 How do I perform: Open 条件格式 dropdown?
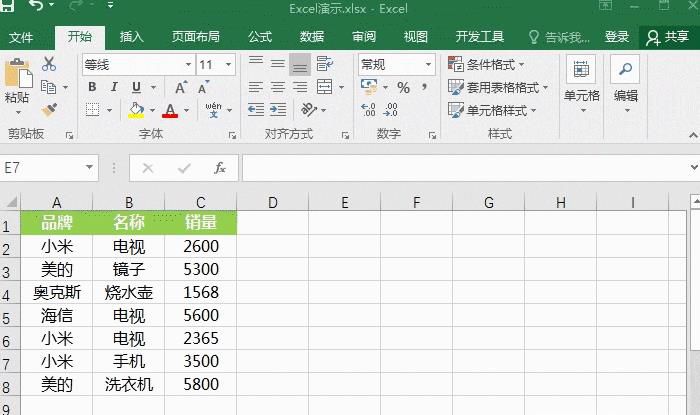[486, 65]
